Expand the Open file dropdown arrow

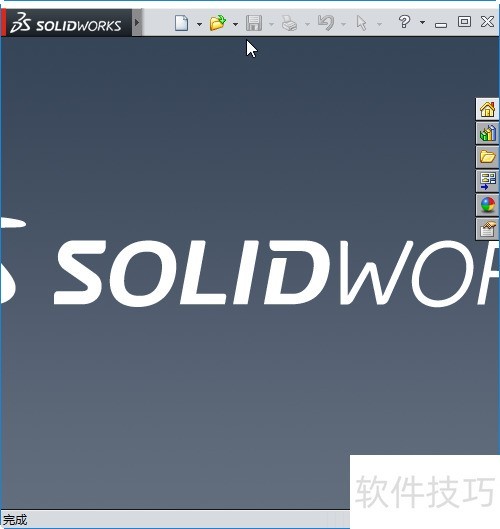(235, 24)
